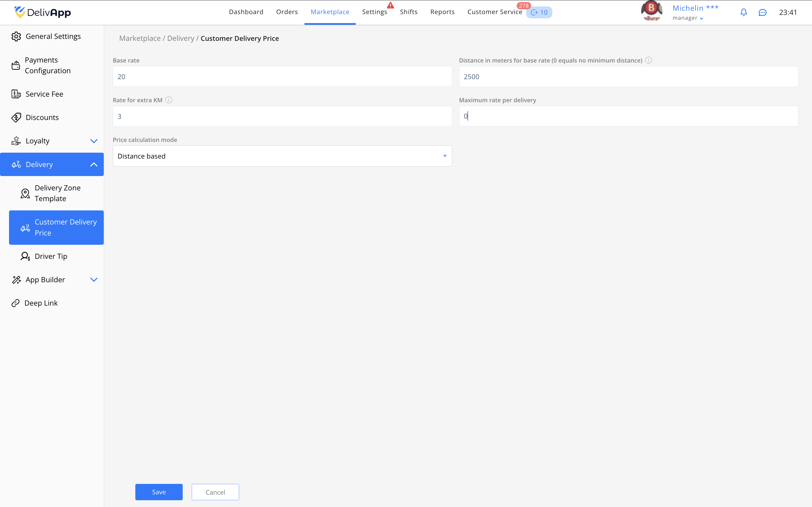Click the info icon next to Rate for extra KM
This screenshot has height=507, width=812.
169,100
